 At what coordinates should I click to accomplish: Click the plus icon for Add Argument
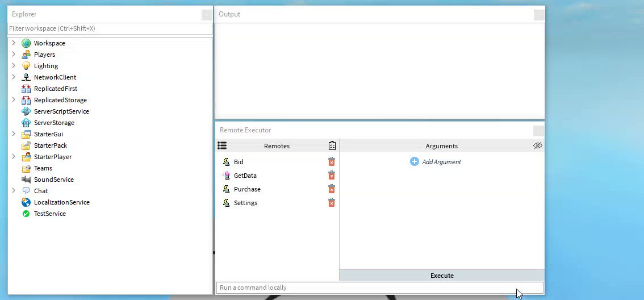[x=415, y=161]
